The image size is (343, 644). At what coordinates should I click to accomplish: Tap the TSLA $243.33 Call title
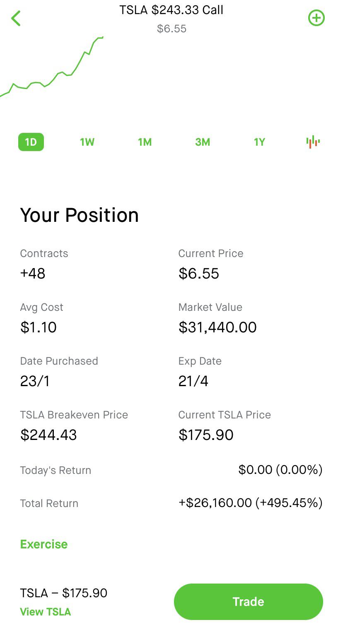pyautogui.click(x=171, y=10)
